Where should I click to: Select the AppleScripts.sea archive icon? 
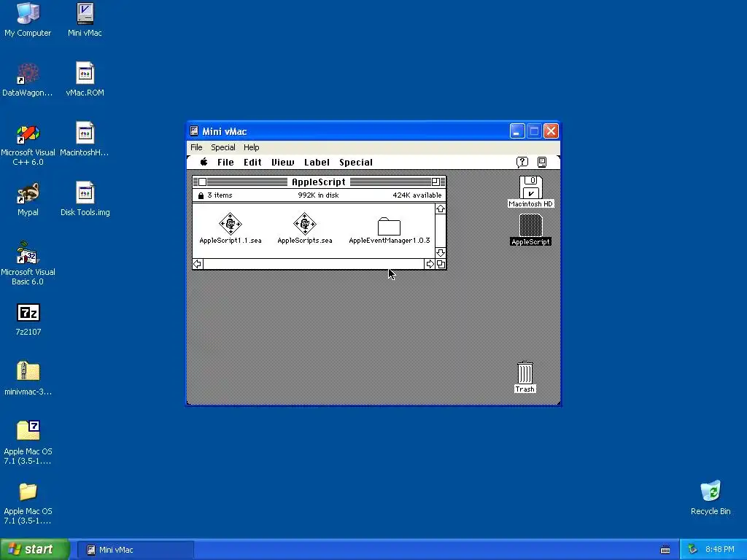305,224
